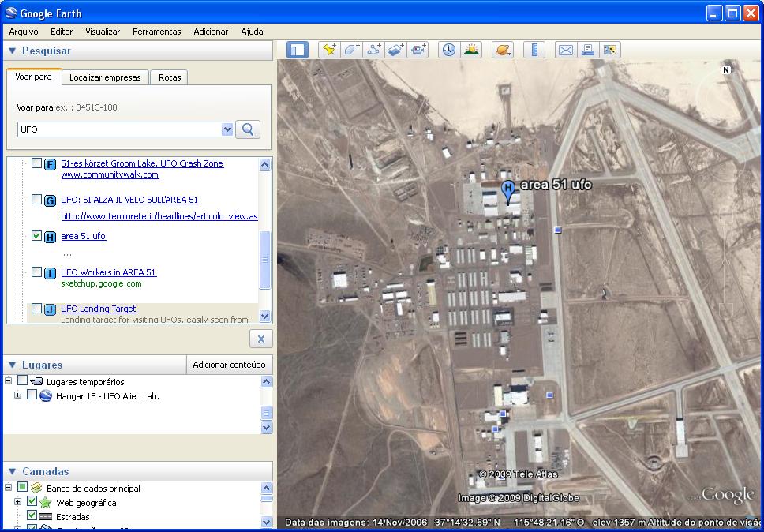Image resolution: width=764 pixels, height=532 pixels.
Task: Toggle sunlight across the landscape
Action: (472, 50)
